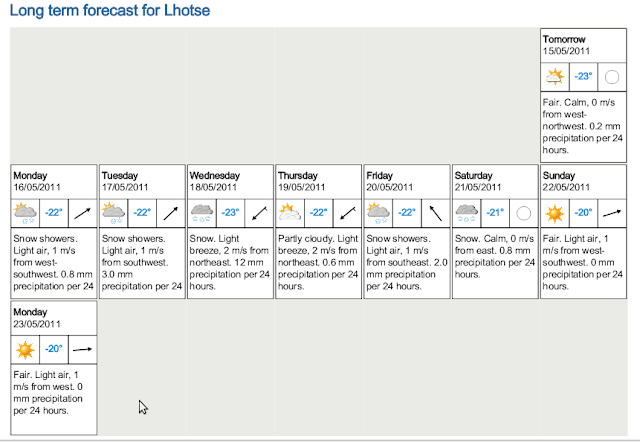The image size is (640, 442).
Task: Click Saturday's calm wind circle
Action: (522, 212)
